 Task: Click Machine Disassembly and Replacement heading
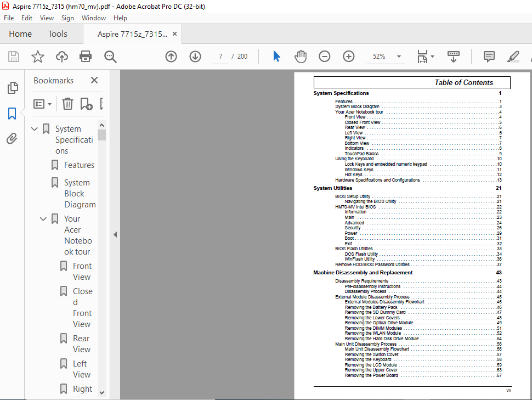(363, 273)
